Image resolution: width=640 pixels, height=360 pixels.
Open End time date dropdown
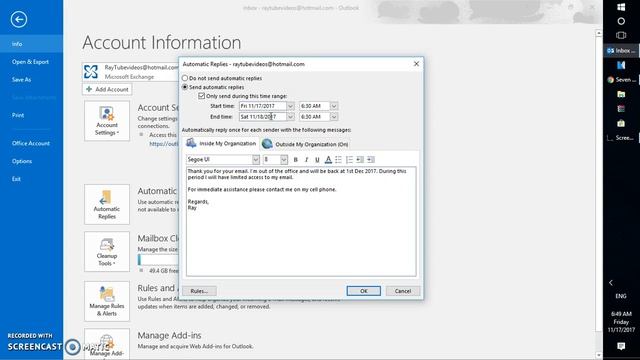(x=290, y=117)
